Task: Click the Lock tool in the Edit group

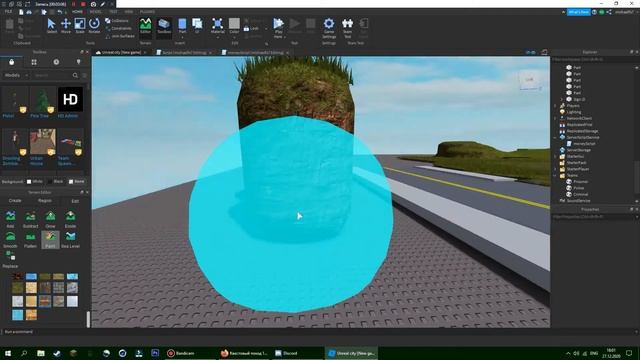Action: click(251, 29)
